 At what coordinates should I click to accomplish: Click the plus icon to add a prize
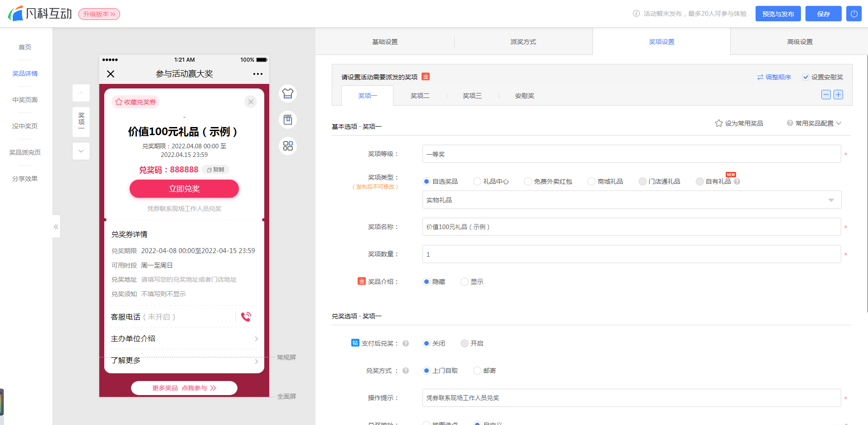pyautogui.click(x=839, y=95)
